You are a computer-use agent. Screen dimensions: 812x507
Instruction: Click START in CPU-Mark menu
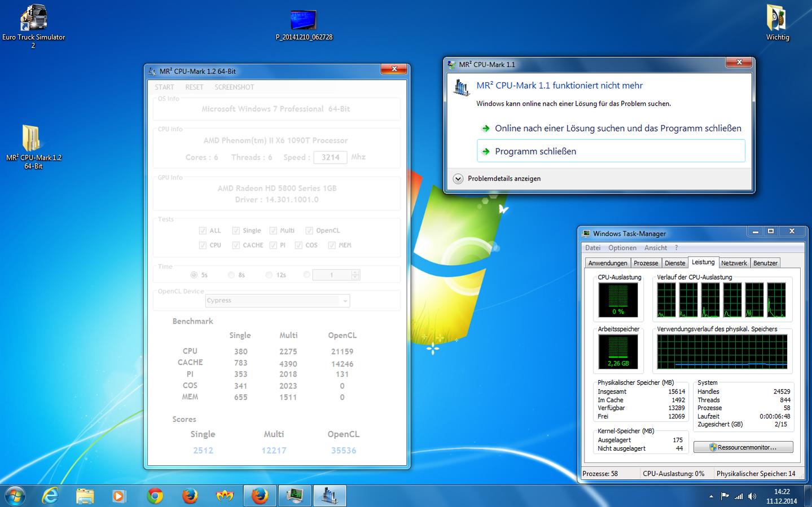164,87
